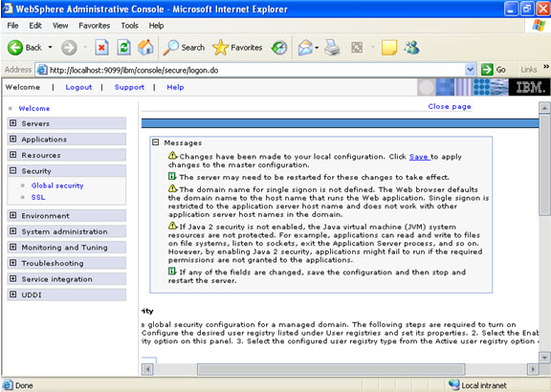551x392 pixels.
Task: Expand the Links toolbar chevron
Action: (x=546, y=66)
